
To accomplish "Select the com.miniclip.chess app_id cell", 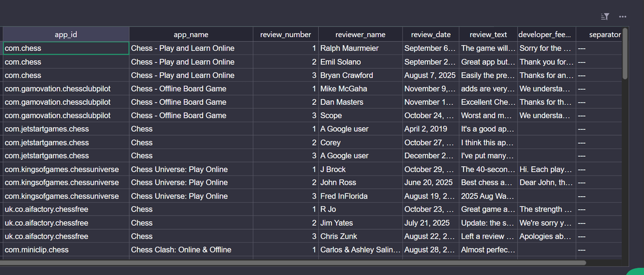I will (66, 250).
